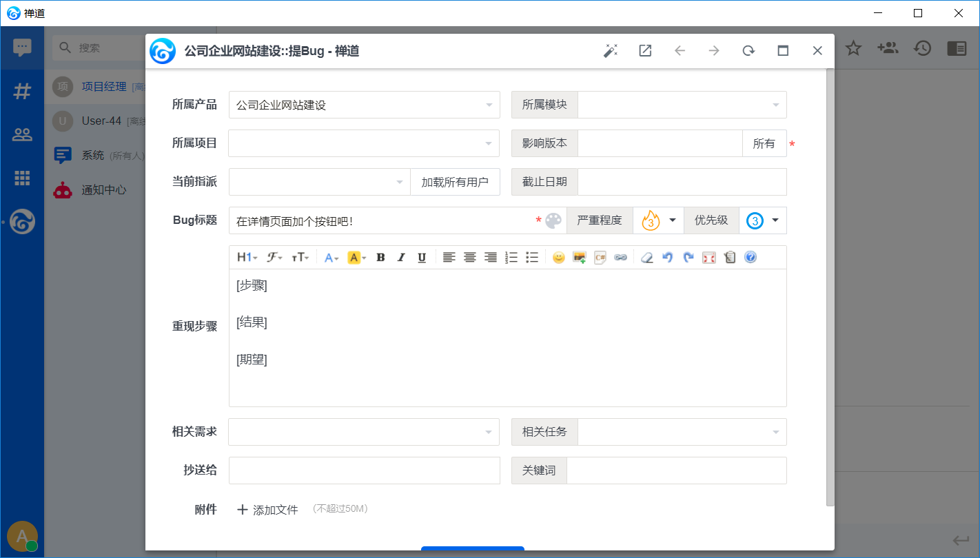
Task: Toggle italic formatting
Action: coord(400,258)
